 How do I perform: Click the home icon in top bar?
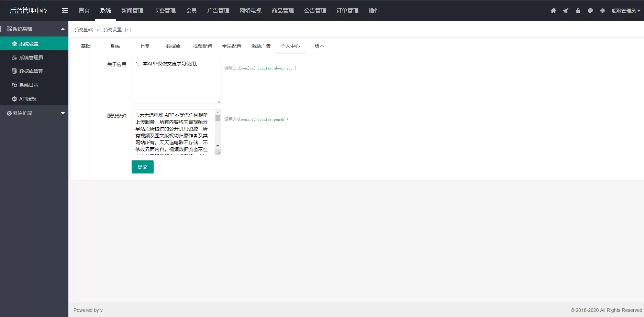click(553, 11)
